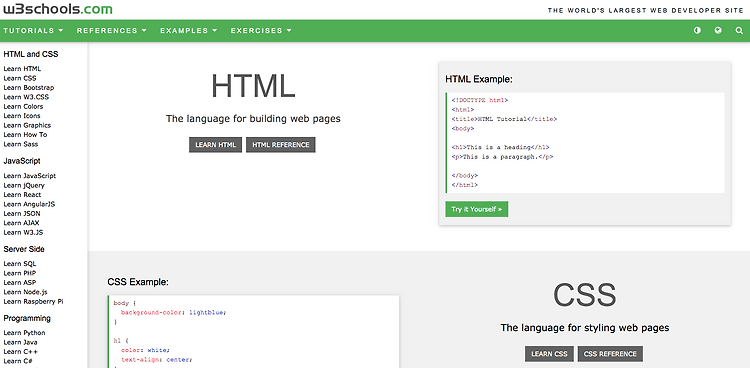Image resolution: width=750 pixels, height=368 pixels.
Task: Open Learn Python sidebar link
Action: [x=24, y=333]
